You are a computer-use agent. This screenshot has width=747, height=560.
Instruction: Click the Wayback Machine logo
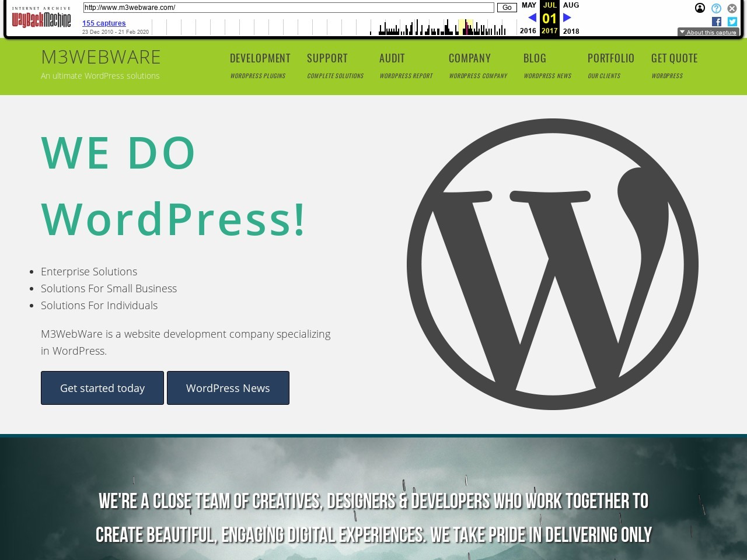coord(41,19)
